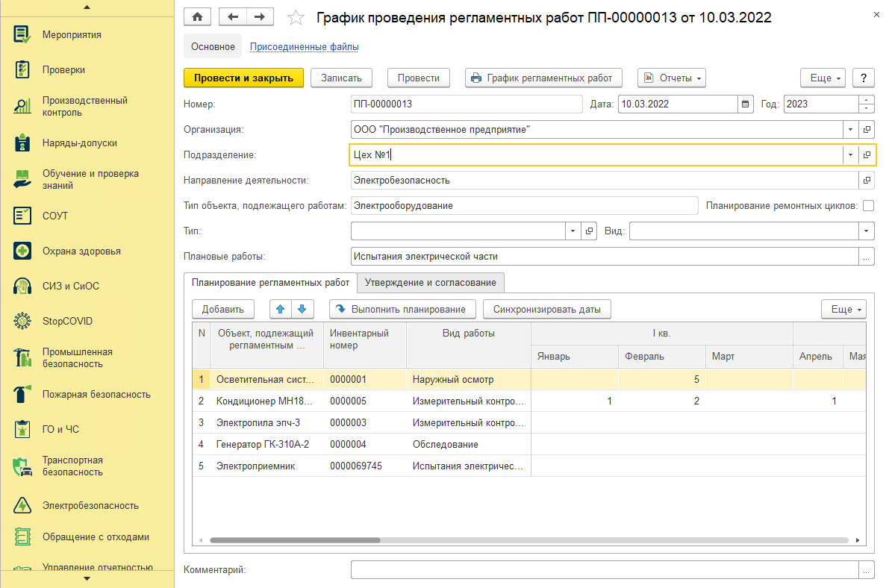The height and width of the screenshot is (588, 889).
Task: Increase the Год value with the stepper
Action: 867,100
